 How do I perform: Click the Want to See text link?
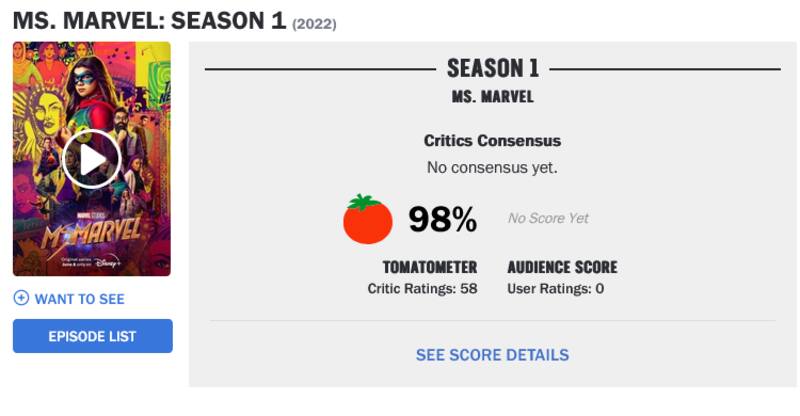click(80, 299)
